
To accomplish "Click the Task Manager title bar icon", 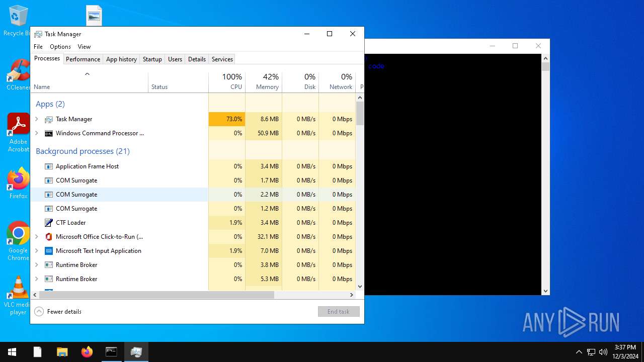I will [38, 34].
